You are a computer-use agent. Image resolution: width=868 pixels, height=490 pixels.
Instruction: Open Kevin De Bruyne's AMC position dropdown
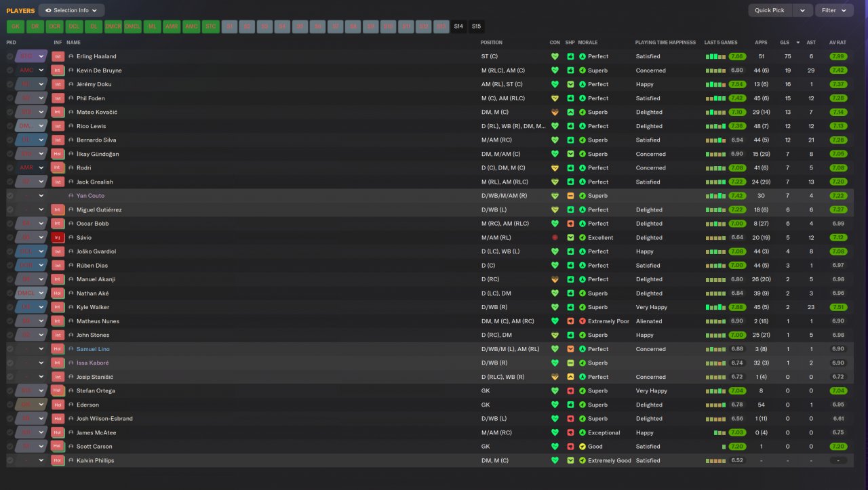click(31, 70)
